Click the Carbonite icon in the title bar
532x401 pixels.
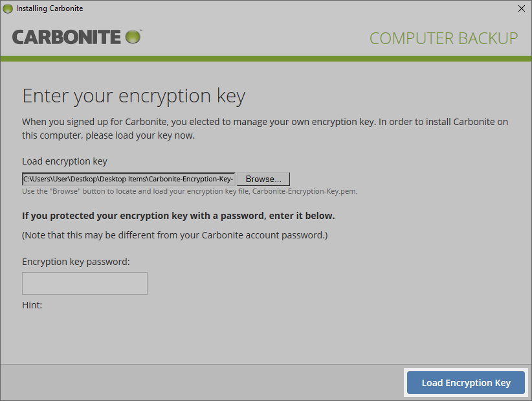(x=7, y=8)
